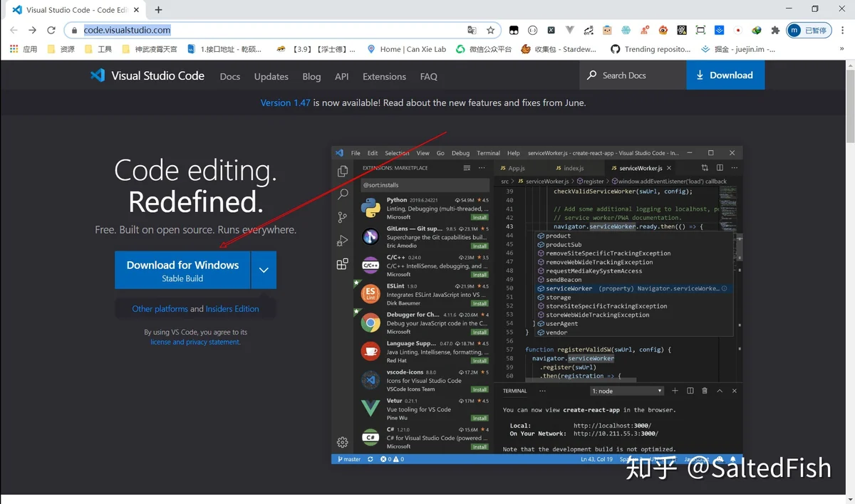Click the blue Download button in header
This screenshot has height=504, width=855.
725,75
